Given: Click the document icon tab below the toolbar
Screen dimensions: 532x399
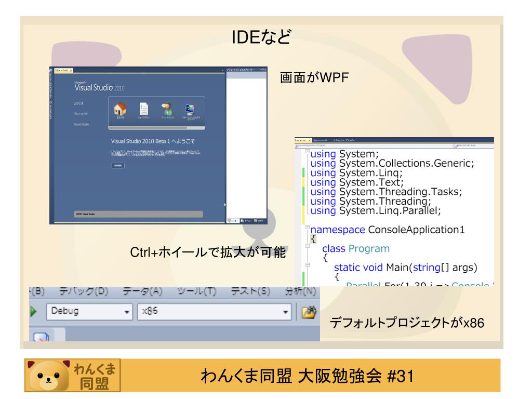Looking at the screenshot, I should tap(42, 337).
